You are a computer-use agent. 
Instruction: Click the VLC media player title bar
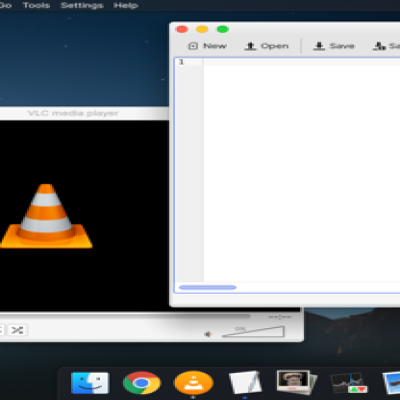tap(84, 113)
